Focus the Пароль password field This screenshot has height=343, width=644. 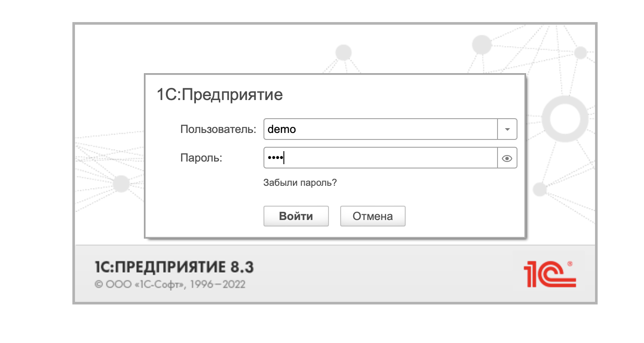click(x=381, y=159)
